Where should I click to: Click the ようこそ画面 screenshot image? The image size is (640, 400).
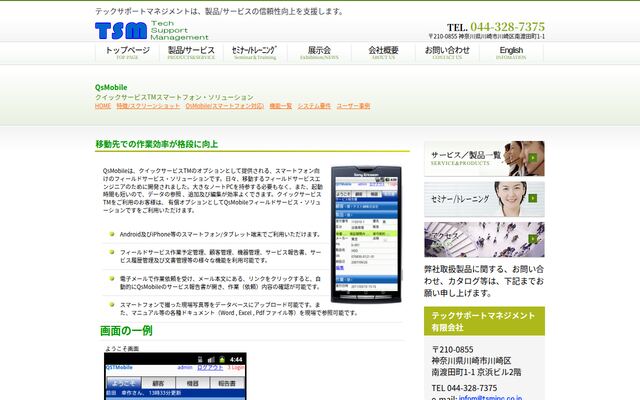pos(175,376)
